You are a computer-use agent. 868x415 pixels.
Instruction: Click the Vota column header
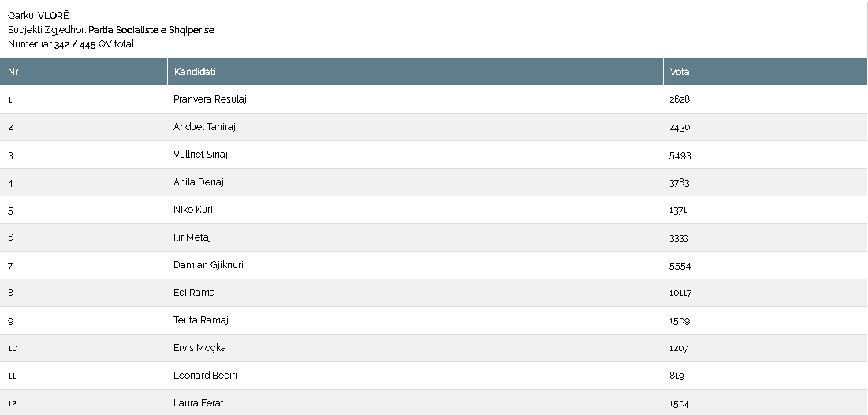pos(765,72)
